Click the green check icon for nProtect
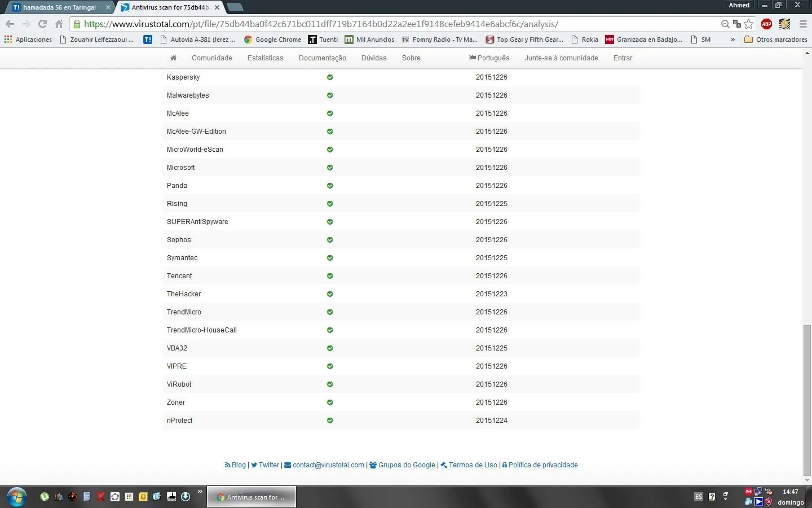Screen dimensions: 812x508 pos(330,421)
